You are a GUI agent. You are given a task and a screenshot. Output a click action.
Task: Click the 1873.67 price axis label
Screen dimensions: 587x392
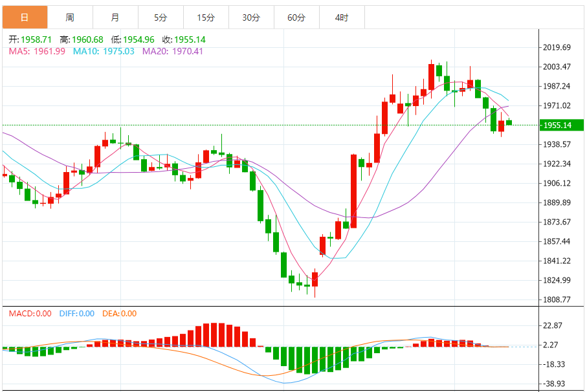[x=557, y=222]
